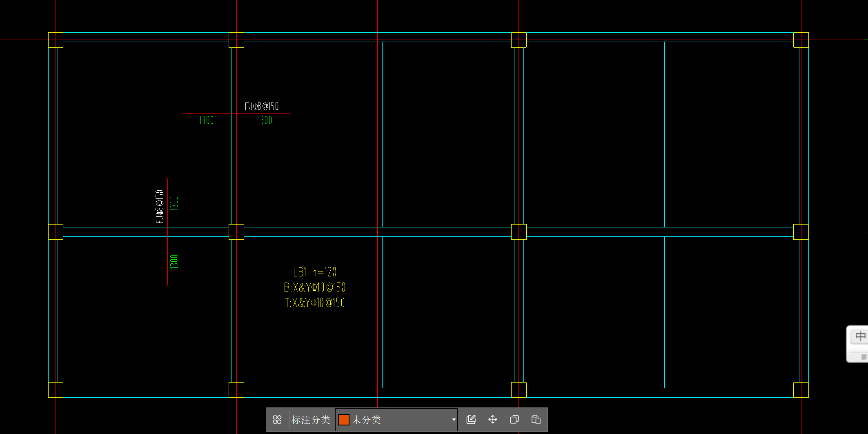Click the copy icon in bottom toolbar
Viewport: 868px width, 434px height.
point(514,419)
